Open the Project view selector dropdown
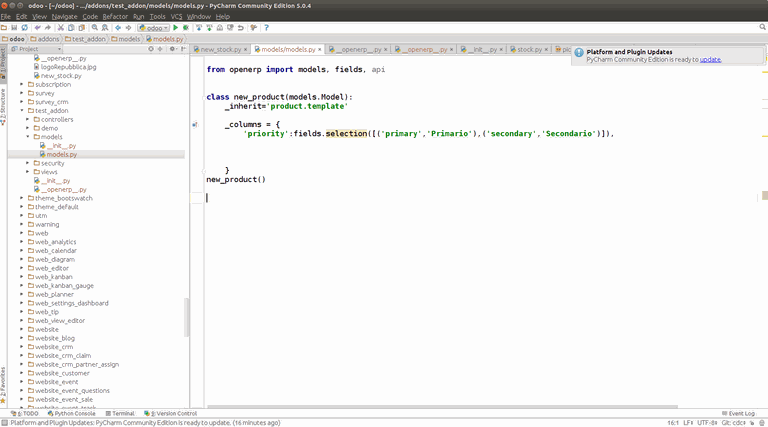The height and width of the screenshot is (427, 768). point(36,49)
